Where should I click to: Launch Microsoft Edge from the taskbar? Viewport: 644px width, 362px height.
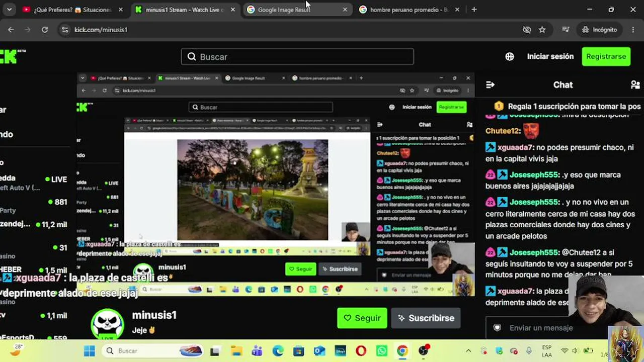click(x=278, y=351)
